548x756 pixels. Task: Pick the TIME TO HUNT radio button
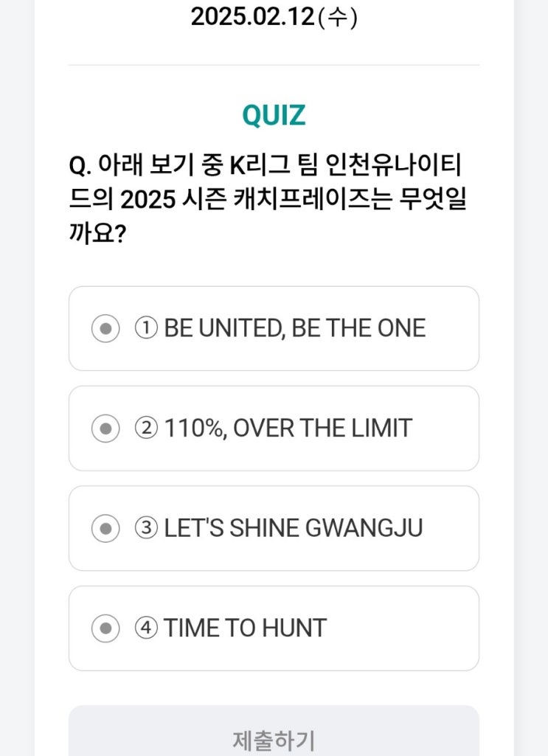click(105, 628)
